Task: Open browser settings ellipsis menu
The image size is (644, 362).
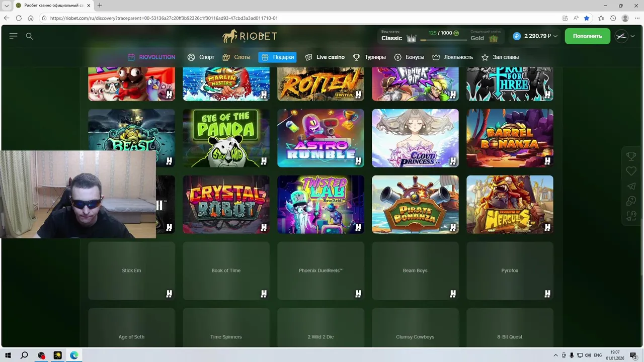Action: click(x=637, y=18)
